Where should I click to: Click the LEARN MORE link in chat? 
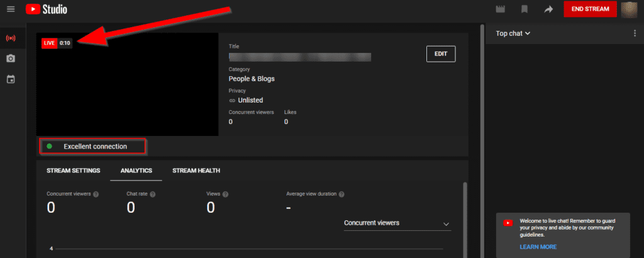point(538,247)
